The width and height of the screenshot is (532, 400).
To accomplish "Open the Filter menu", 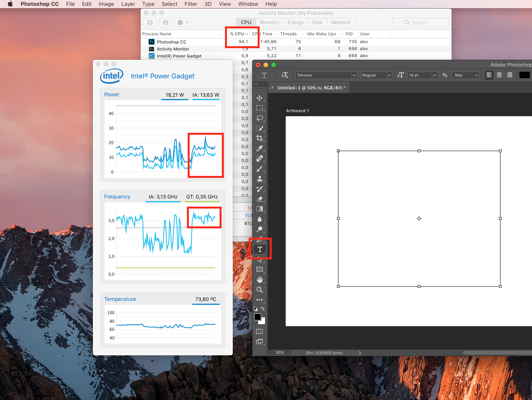I will [191, 4].
